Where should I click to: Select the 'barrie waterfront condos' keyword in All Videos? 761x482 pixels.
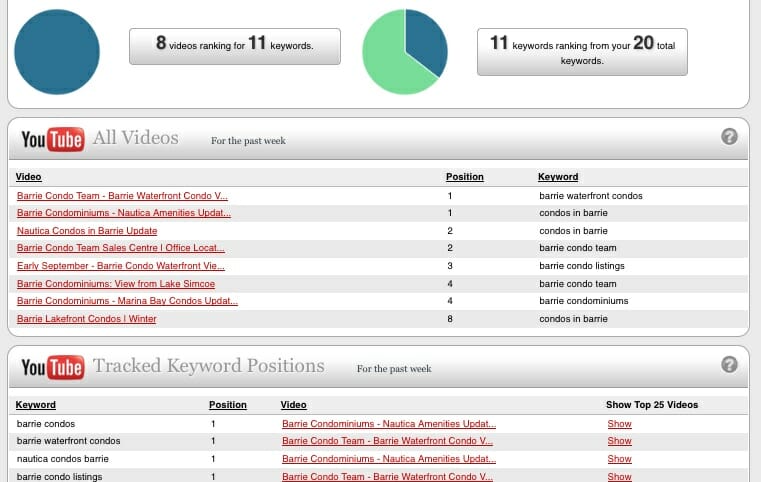pos(591,196)
